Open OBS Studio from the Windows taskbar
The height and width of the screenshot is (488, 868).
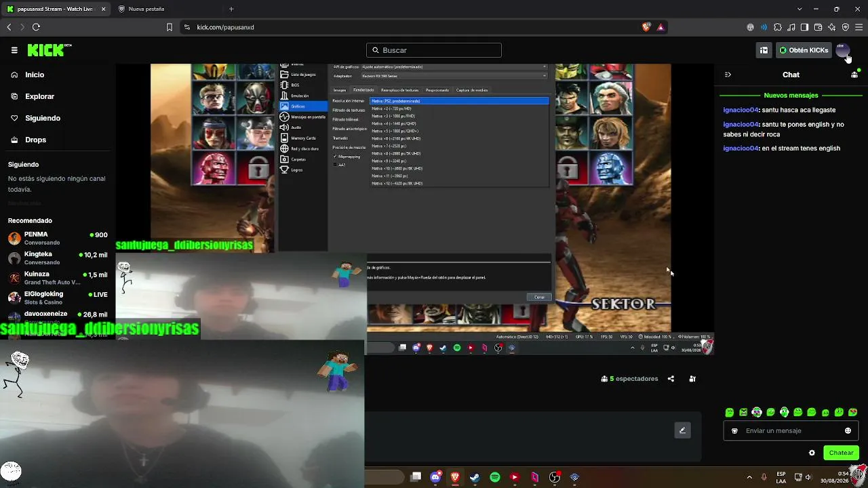coord(555,477)
